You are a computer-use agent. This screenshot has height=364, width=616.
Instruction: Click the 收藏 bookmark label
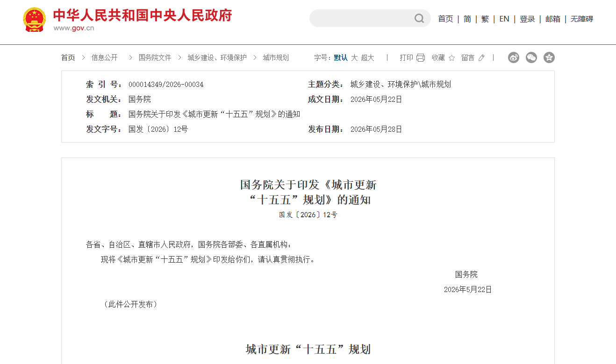438,57
